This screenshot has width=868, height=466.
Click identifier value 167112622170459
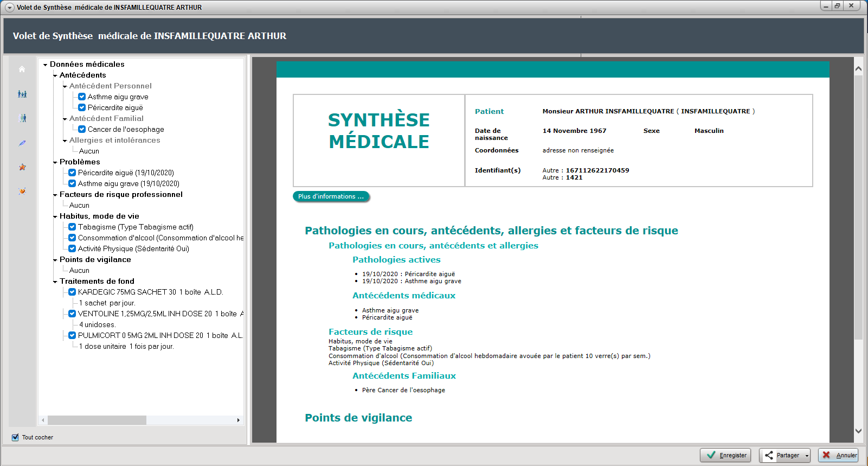click(597, 170)
